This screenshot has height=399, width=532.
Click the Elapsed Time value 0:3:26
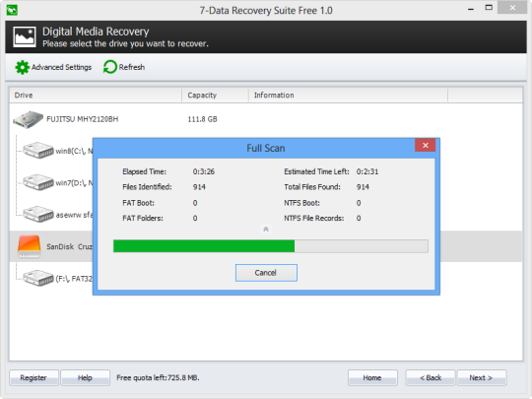click(204, 171)
